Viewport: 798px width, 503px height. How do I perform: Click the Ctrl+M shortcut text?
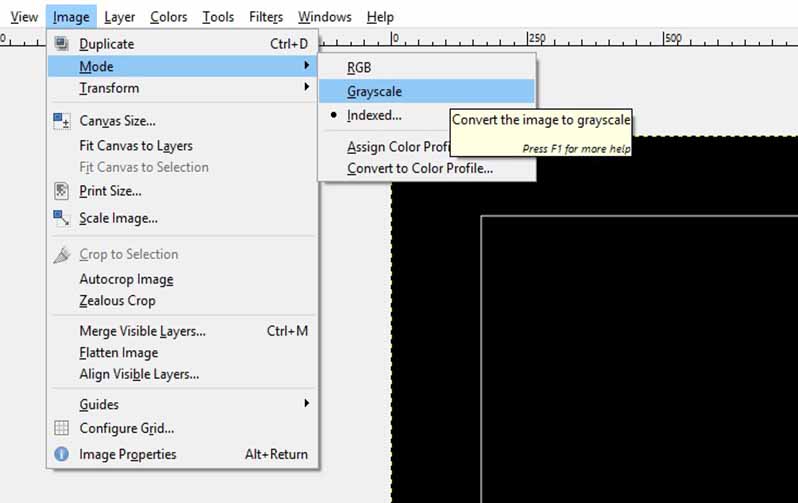click(287, 331)
